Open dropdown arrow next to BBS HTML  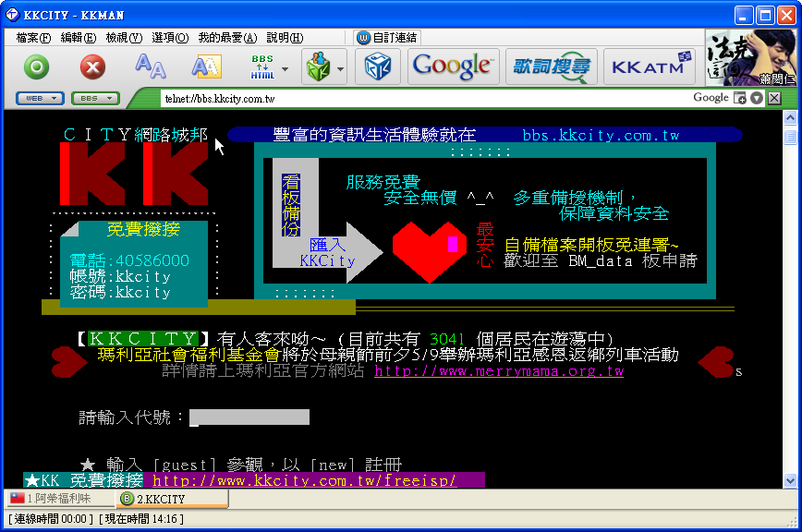coord(285,68)
